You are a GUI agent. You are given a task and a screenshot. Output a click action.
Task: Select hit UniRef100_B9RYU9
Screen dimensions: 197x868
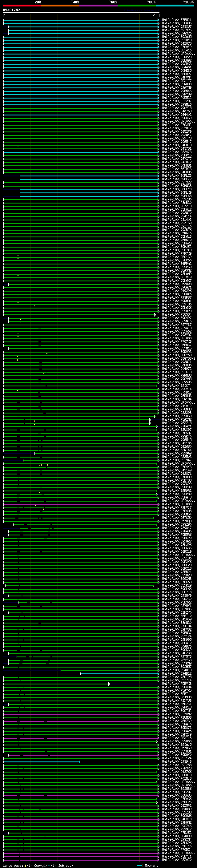click(176, 94)
